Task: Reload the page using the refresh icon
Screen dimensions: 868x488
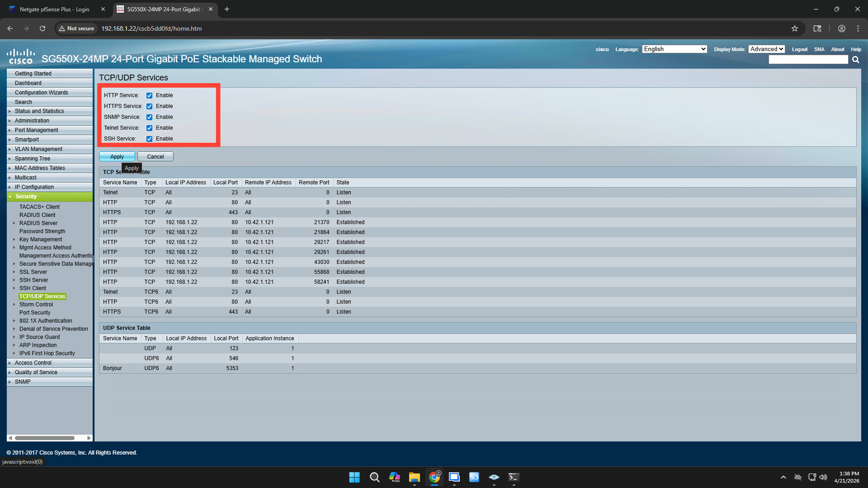Action: point(42,28)
